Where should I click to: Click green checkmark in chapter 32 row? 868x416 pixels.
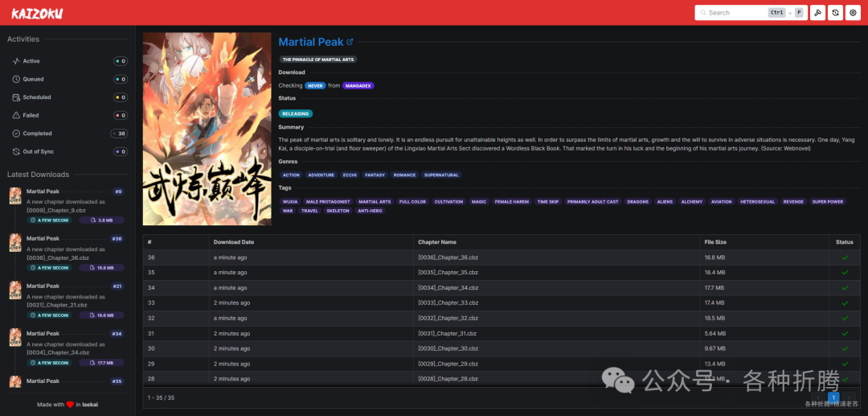click(845, 319)
